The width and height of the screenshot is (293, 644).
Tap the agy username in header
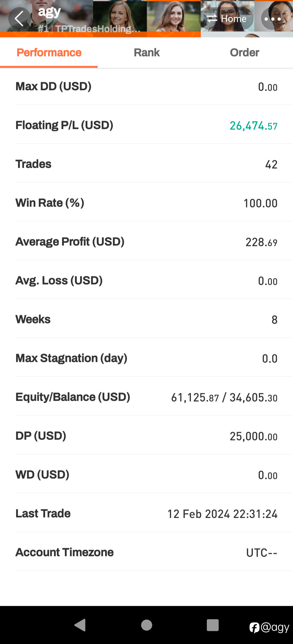(x=49, y=12)
